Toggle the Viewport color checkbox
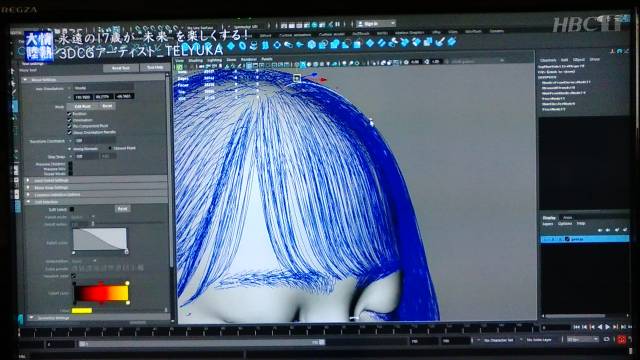 pos(73,276)
